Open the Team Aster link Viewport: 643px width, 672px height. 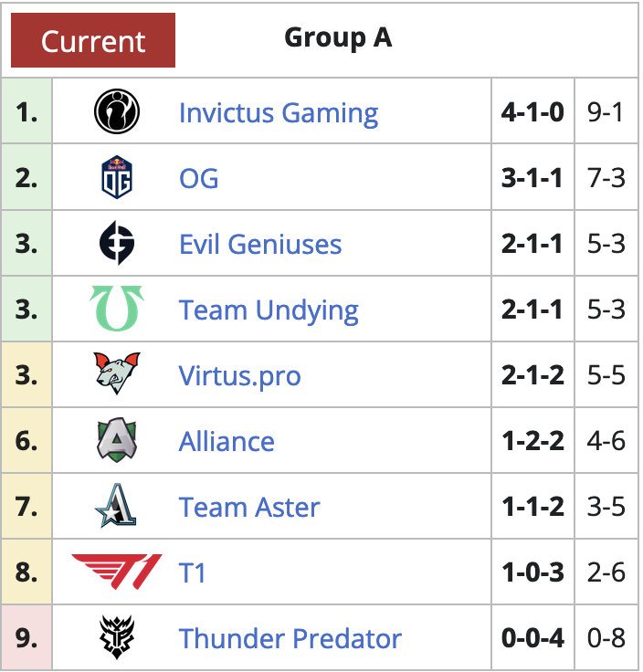coord(249,508)
